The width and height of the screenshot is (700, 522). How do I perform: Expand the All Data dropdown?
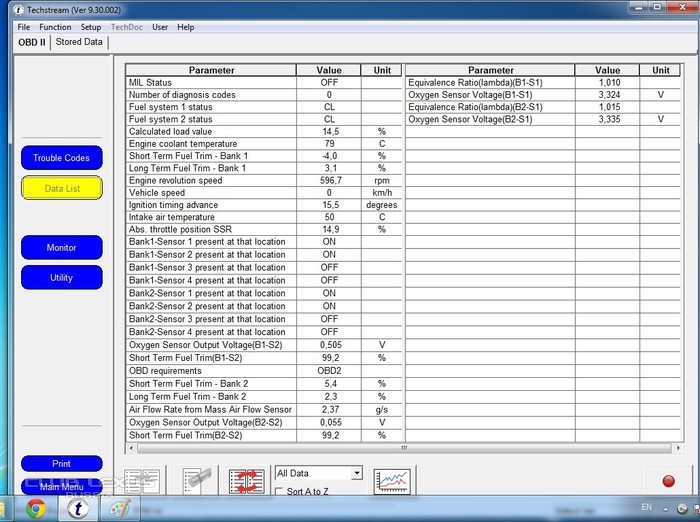point(356,473)
